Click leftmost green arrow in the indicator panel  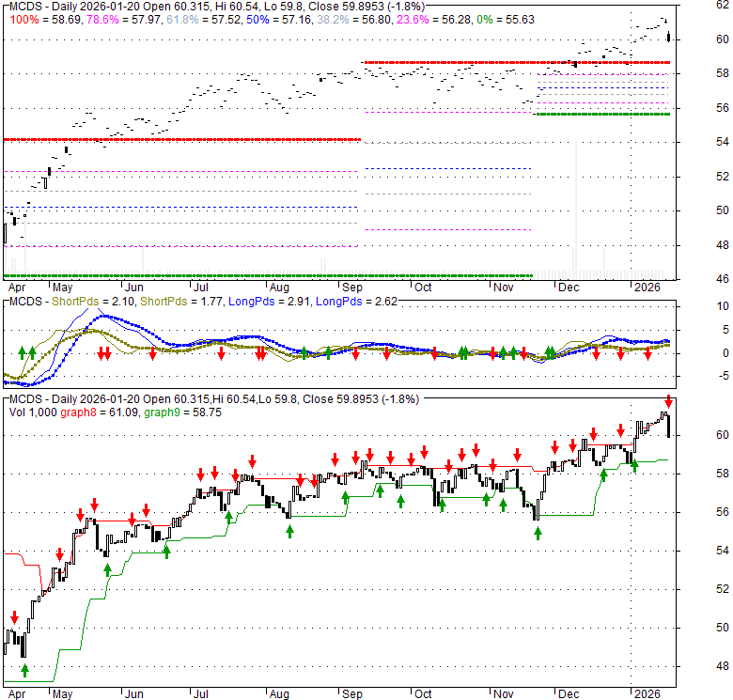click(x=20, y=352)
